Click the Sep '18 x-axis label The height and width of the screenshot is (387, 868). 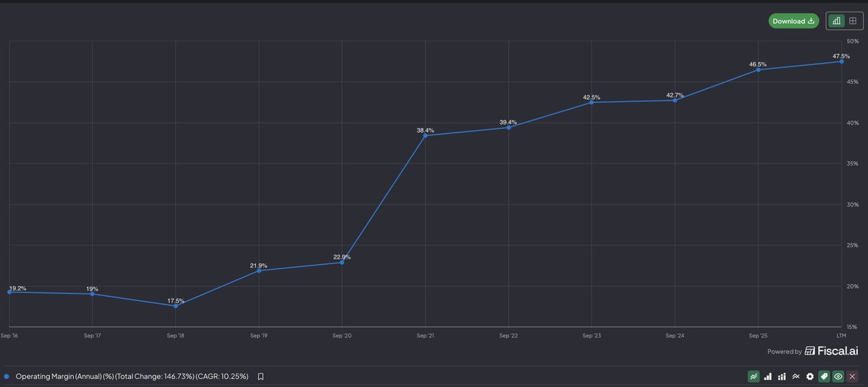click(175, 336)
